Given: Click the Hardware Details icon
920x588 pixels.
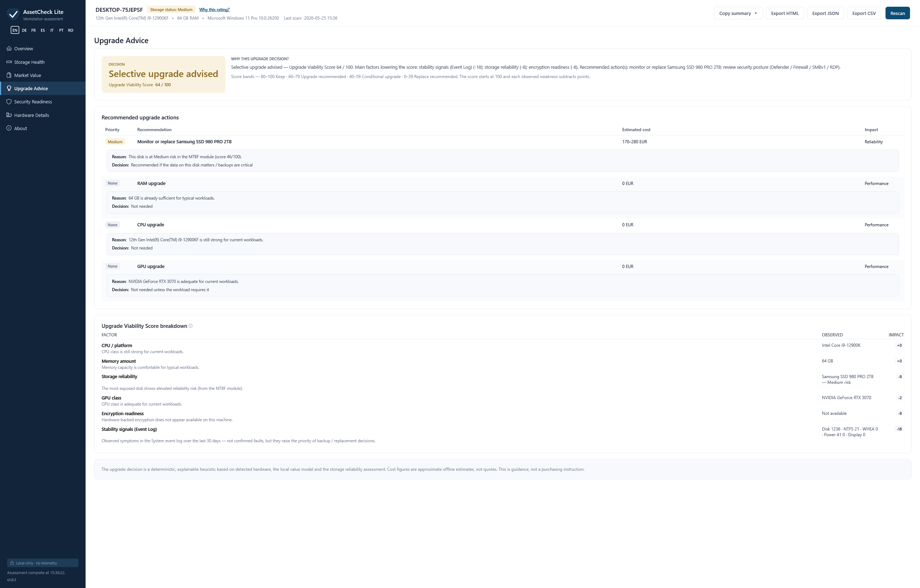Looking at the screenshot, I should coord(9,115).
